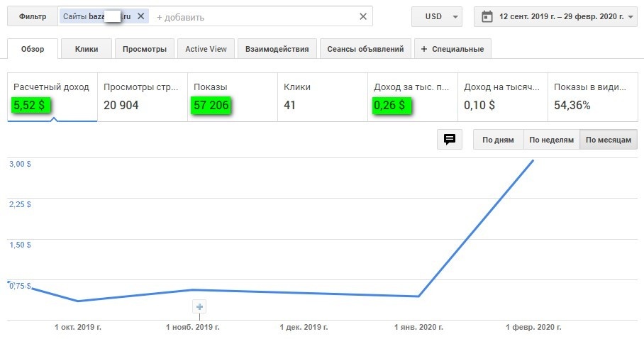Remove the Сайты site filter chip

(x=141, y=16)
